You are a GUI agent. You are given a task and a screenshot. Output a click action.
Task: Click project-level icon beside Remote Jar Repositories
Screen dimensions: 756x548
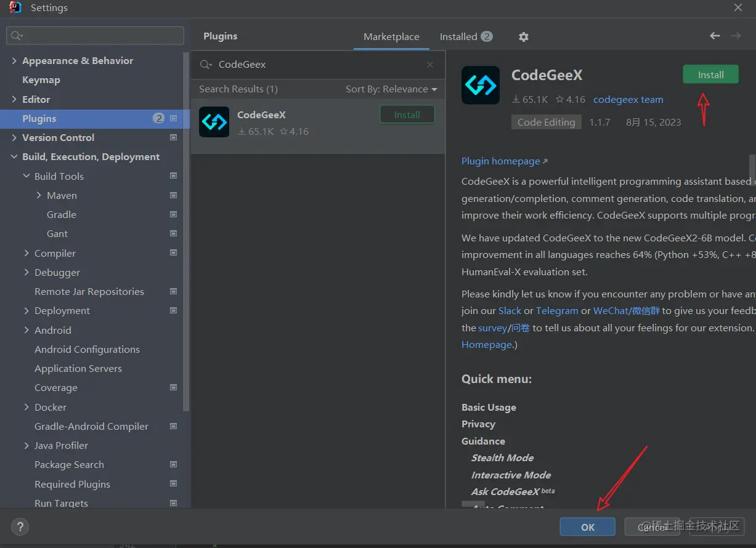[x=173, y=291]
